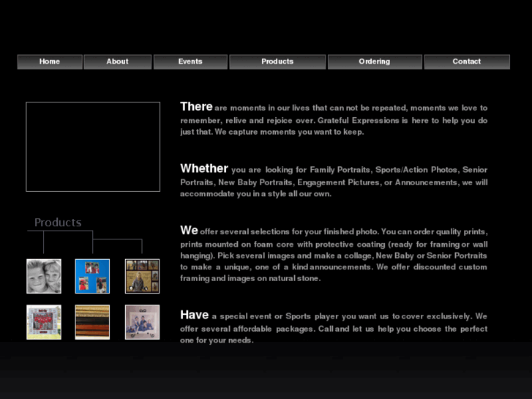
Task: Open the Events menu item
Action: (x=190, y=61)
